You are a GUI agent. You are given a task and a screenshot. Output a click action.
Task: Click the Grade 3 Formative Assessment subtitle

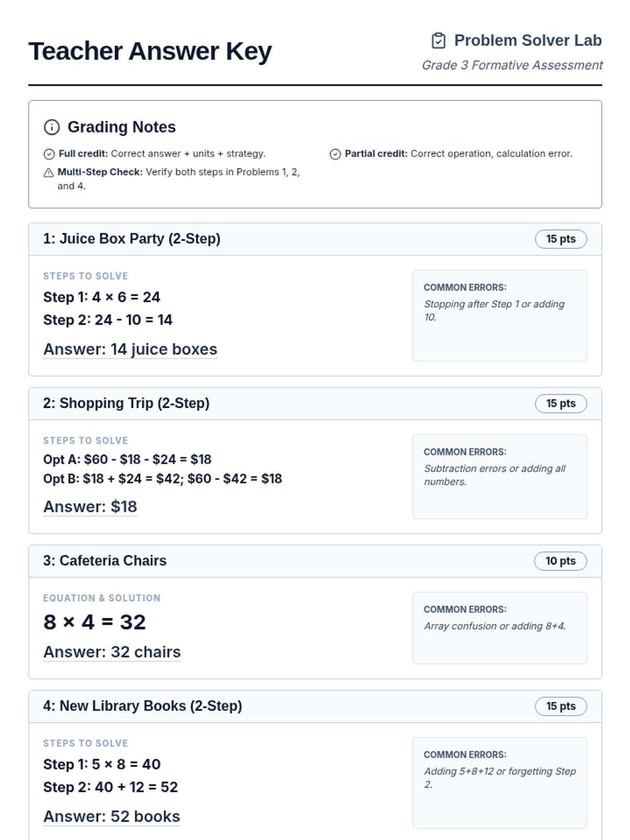512,65
